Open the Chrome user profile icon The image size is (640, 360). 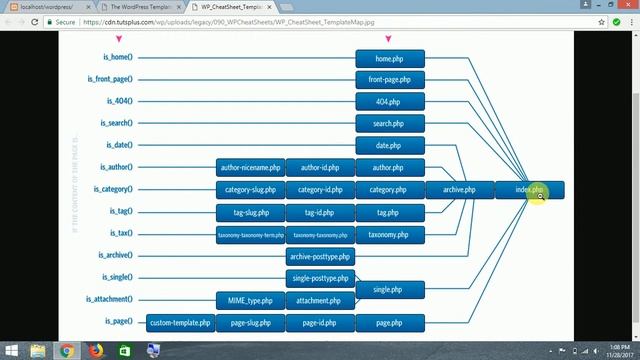(x=585, y=4)
